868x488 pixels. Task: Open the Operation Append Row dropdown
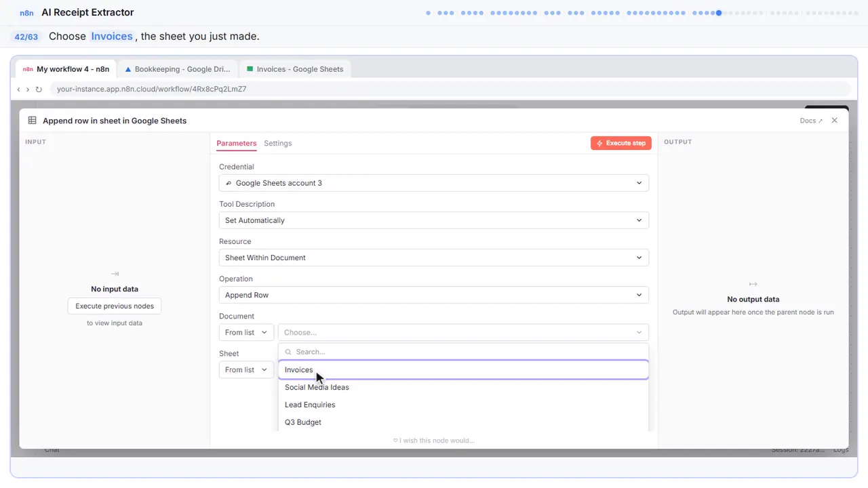(434, 295)
